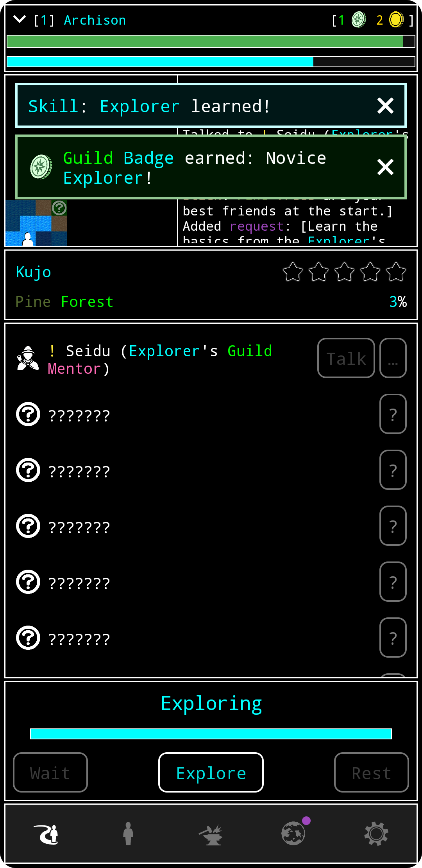This screenshot has width=422, height=868.
Task: Click the green guild badge currency icon
Action: pyautogui.click(x=359, y=20)
